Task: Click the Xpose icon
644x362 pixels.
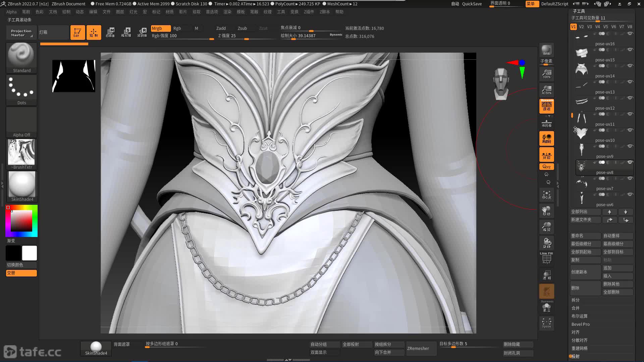Action: pyautogui.click(x=546, y=323)
